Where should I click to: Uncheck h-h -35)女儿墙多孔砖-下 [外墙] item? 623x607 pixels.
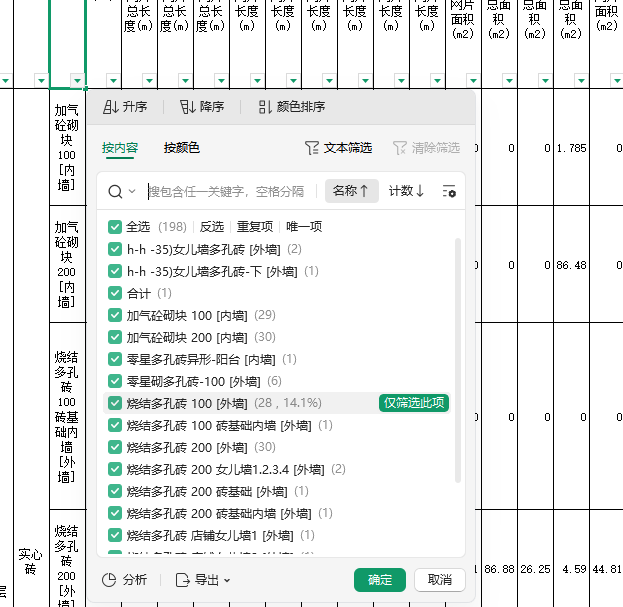pyautogui.click(x=115, y=271)
